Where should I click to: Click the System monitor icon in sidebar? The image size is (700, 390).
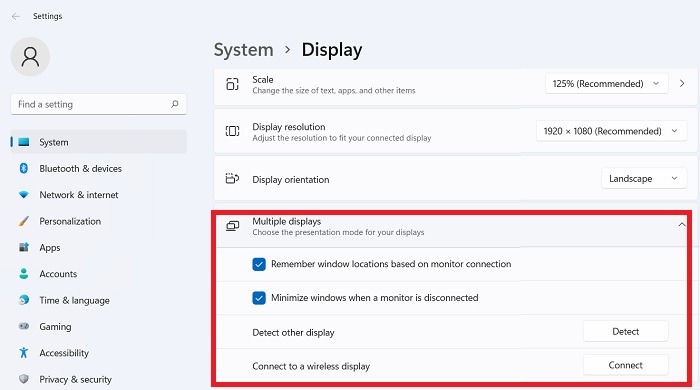click(24, 142)
